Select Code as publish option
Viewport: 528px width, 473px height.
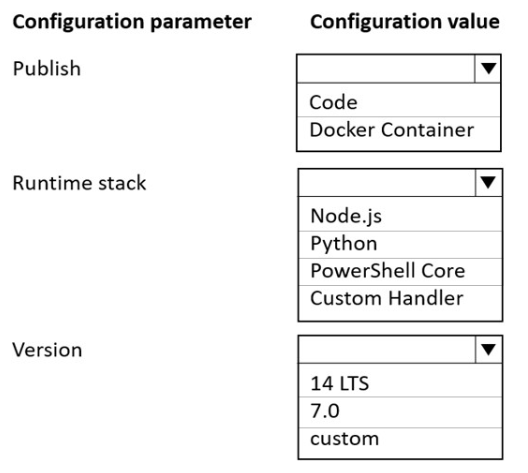pyautogui.click(x=399, y=101)
